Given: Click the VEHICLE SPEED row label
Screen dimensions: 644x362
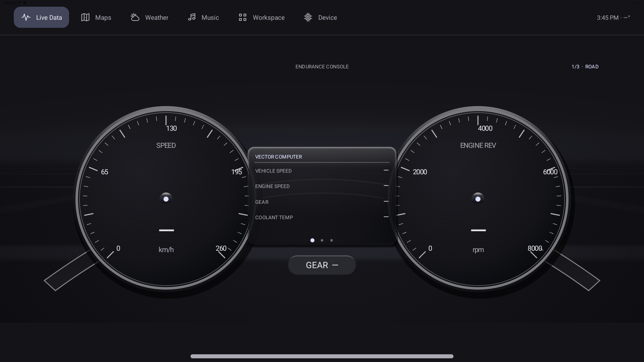Looking at the screenshot, I should (x=273, y=171).
